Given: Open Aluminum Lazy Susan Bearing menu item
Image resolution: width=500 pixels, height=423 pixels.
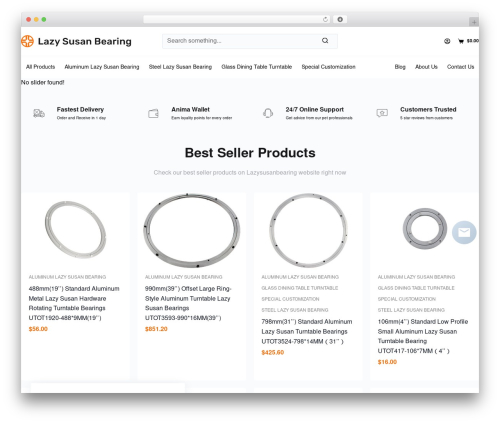Looking at the screenshot, I should tap(102, 67).
